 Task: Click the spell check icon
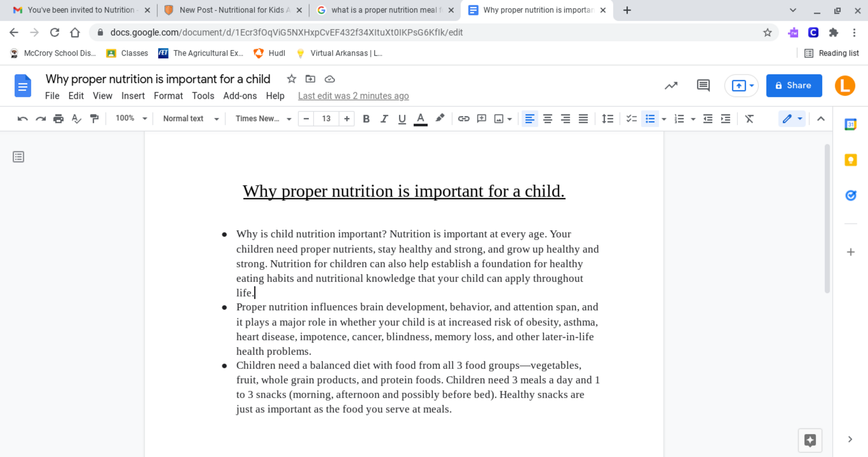pyautogui.click(x=76, y=119)
